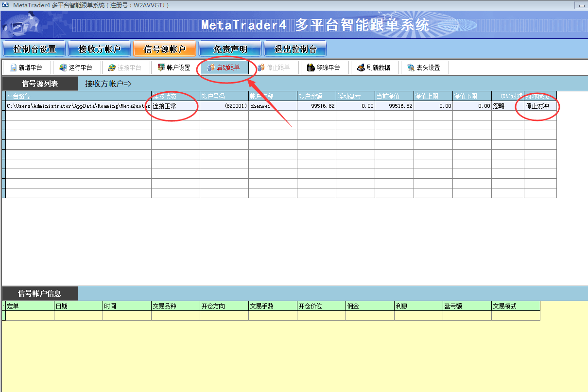Click the 交易模式 column header
This screenshot has height=392, width=588.
516,306
